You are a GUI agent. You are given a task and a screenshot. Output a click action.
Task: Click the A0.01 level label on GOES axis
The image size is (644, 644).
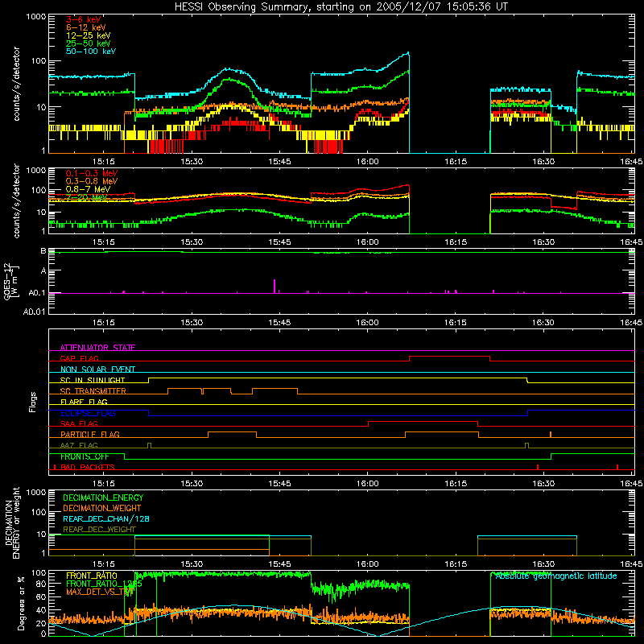tap(35, 312)
